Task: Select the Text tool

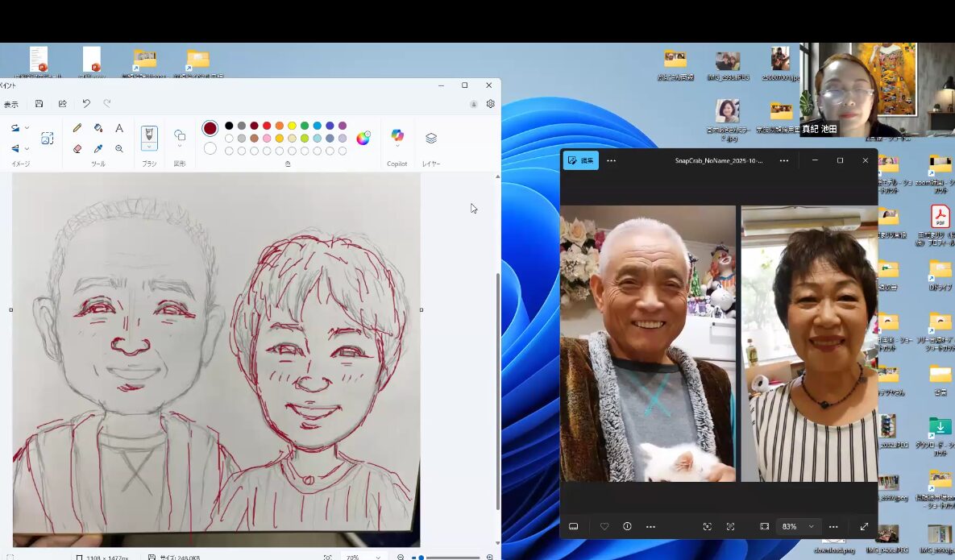Action: [x=119, y=127]
